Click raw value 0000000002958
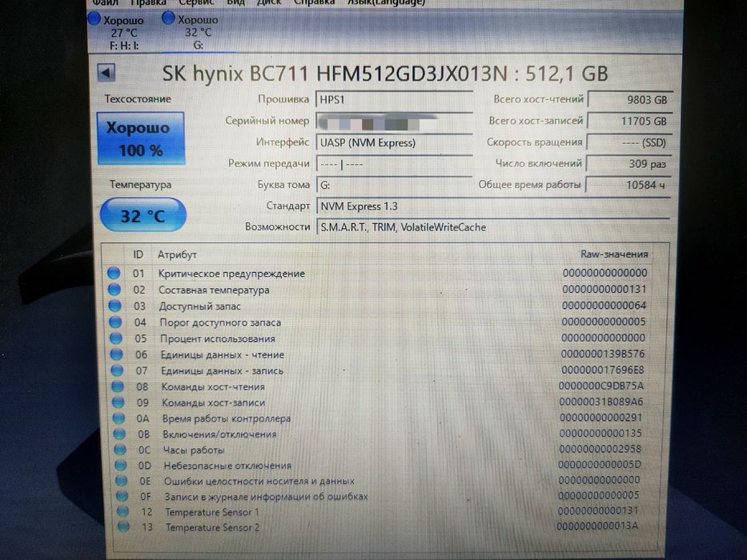The width and height of the screenshot is (747, 560). [600, 449]
